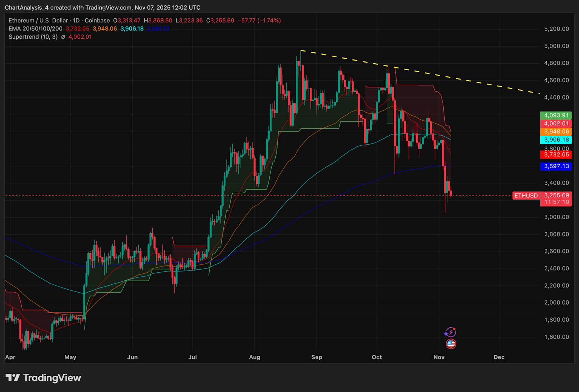
Task: Click the red 3,732.05 EMA 20 label
Action: (556, 154)
